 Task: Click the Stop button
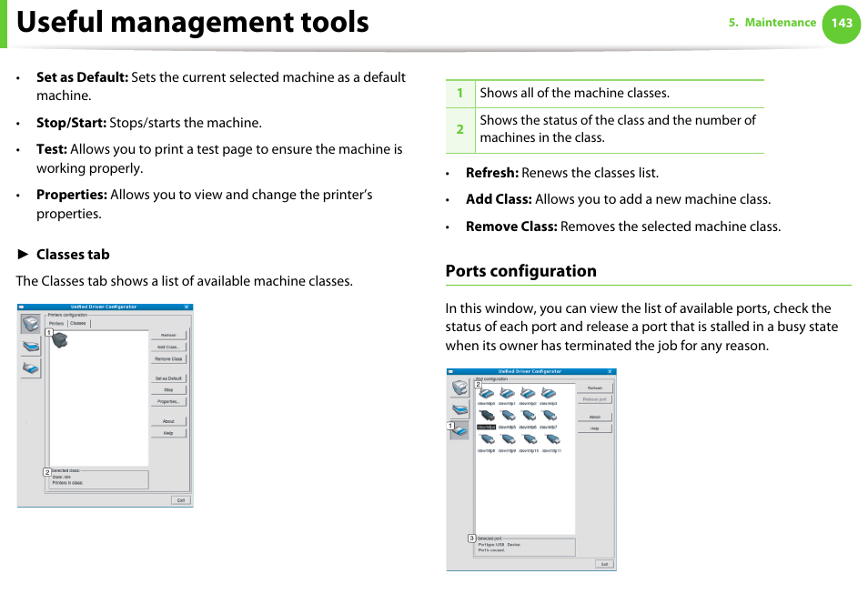click(x=168, y=389)
